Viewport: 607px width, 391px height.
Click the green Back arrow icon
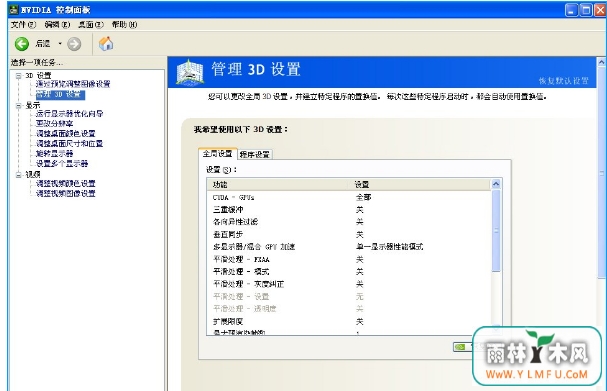22,44
